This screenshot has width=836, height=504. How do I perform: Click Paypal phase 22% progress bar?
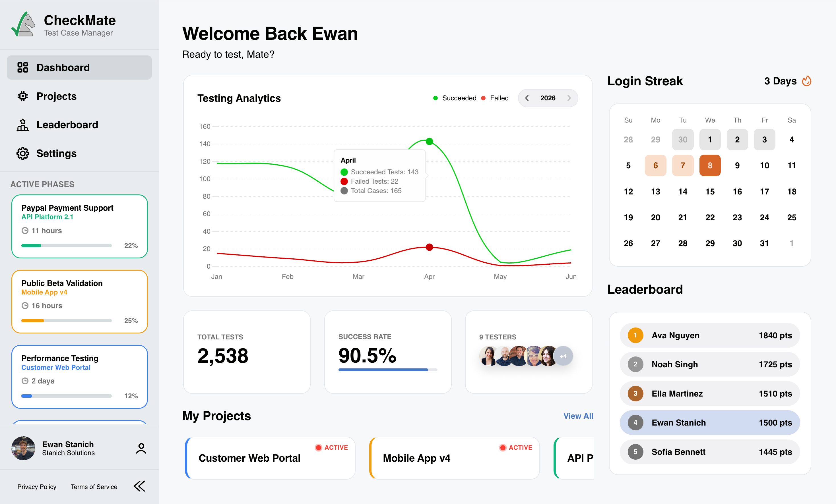67,246
